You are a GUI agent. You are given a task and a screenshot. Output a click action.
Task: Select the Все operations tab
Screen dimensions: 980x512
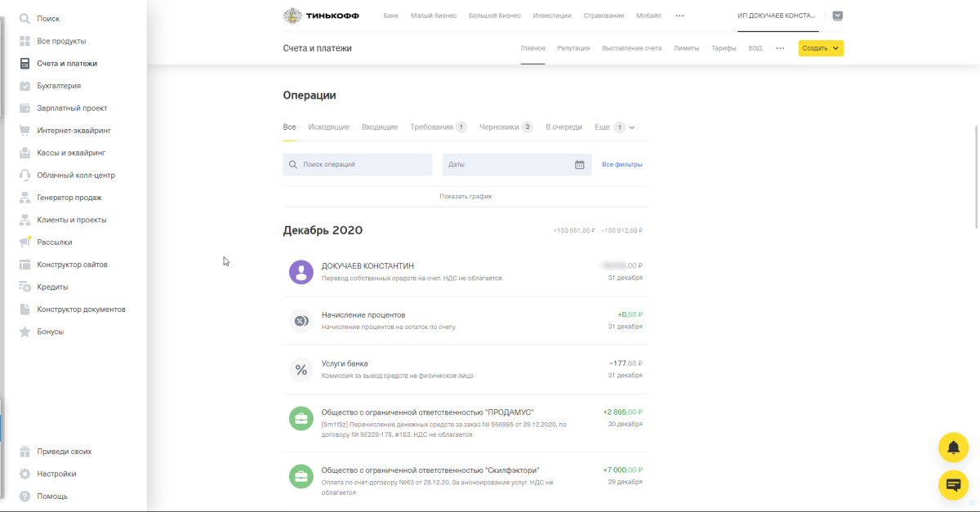pyautogui.click(x=289, y=127)
